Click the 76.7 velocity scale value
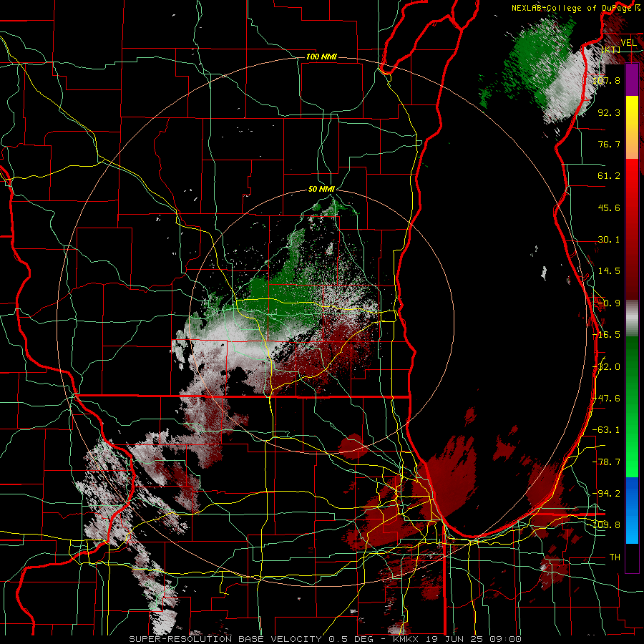The image size is (644, 644). coord(609,144)
